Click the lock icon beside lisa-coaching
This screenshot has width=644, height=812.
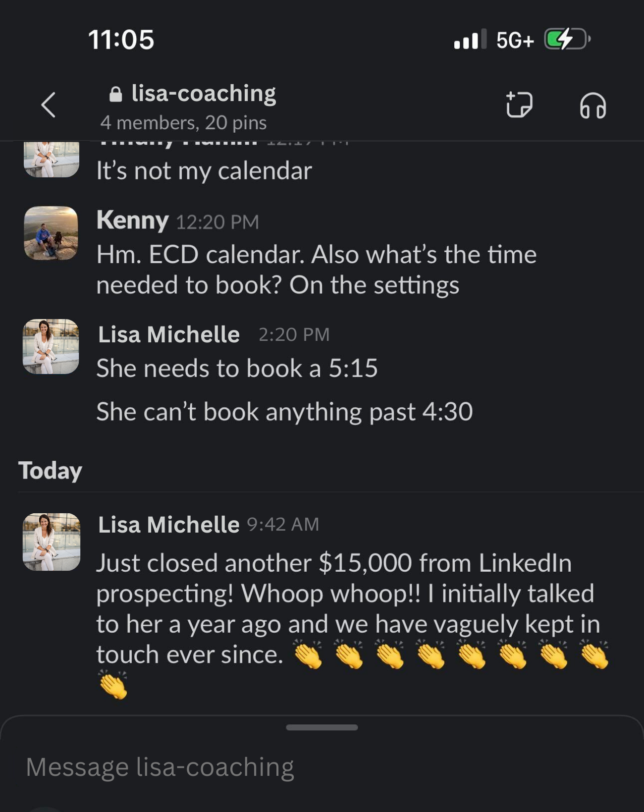[x=115, y=93]
